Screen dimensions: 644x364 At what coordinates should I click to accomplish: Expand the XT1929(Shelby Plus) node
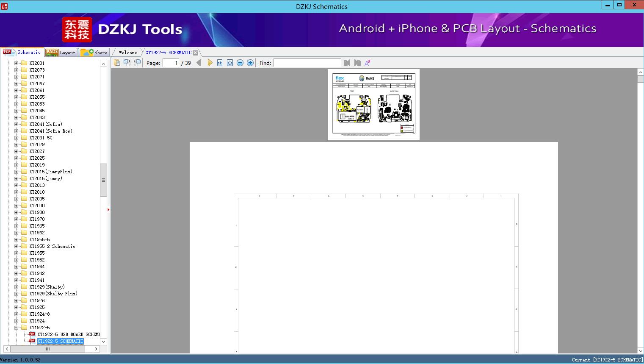coord(17,294)
